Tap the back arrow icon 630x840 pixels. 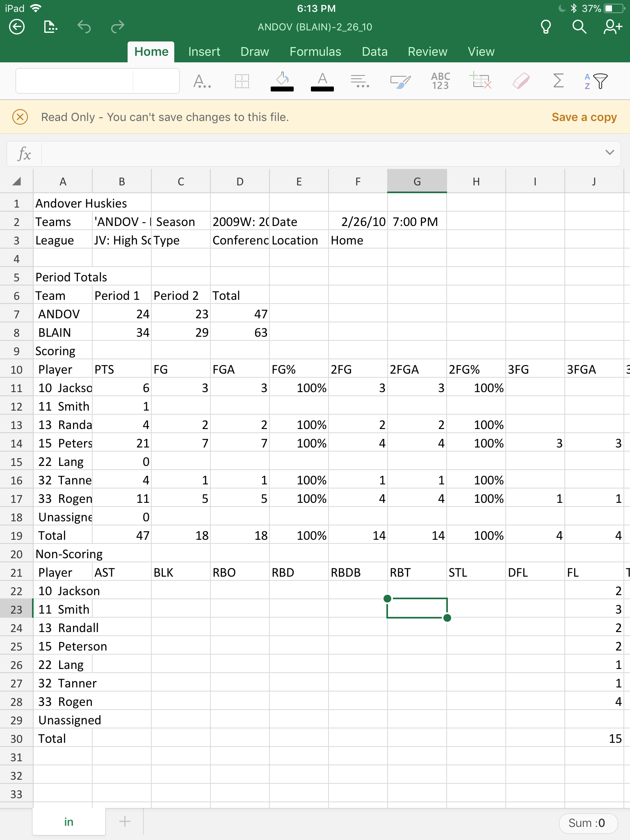17,27
